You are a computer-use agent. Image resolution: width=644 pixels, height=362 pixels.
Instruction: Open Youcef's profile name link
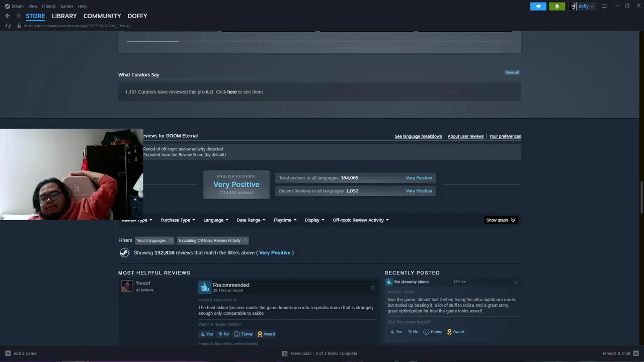pyautogui.click(x=143, y=283)
